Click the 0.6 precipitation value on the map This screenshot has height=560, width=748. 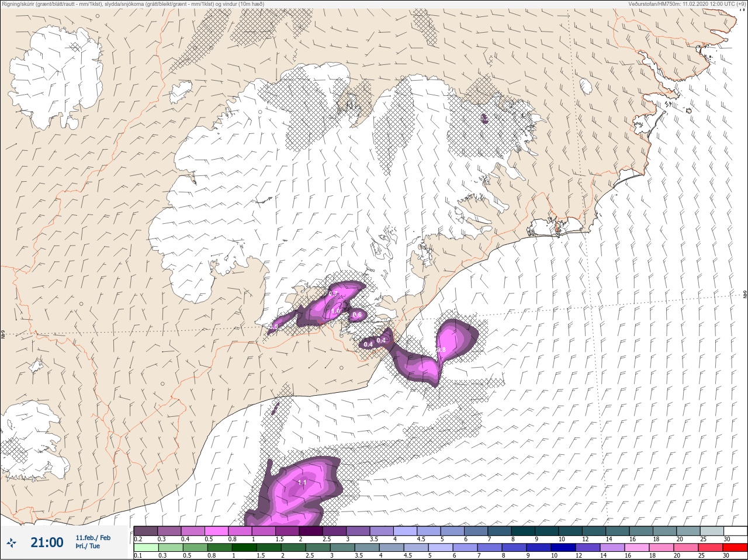coord(357,315)
